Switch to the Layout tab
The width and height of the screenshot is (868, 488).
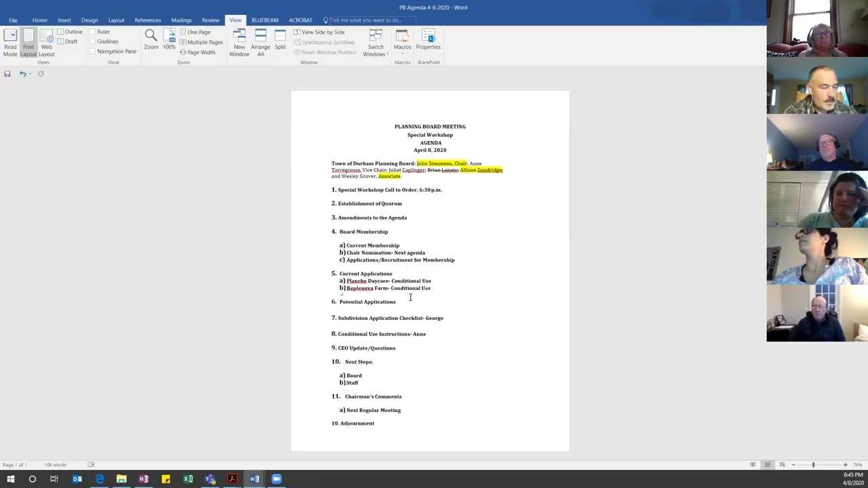point(116,20)
